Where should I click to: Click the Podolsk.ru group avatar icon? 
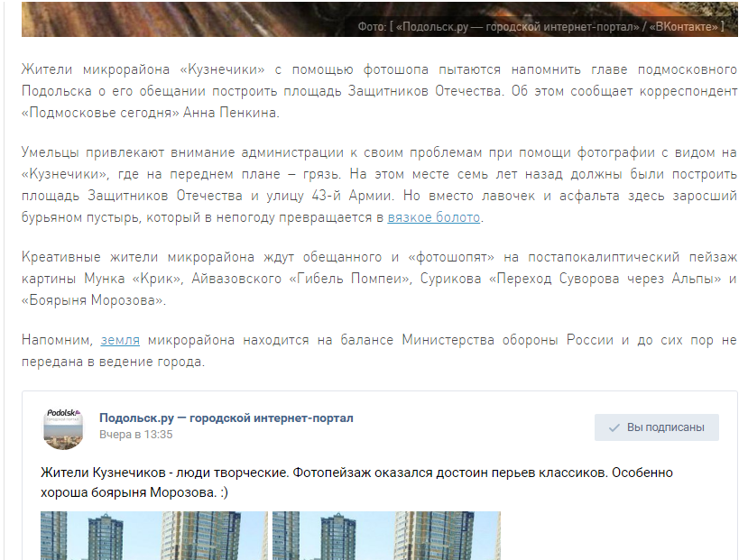click(64, 427)
